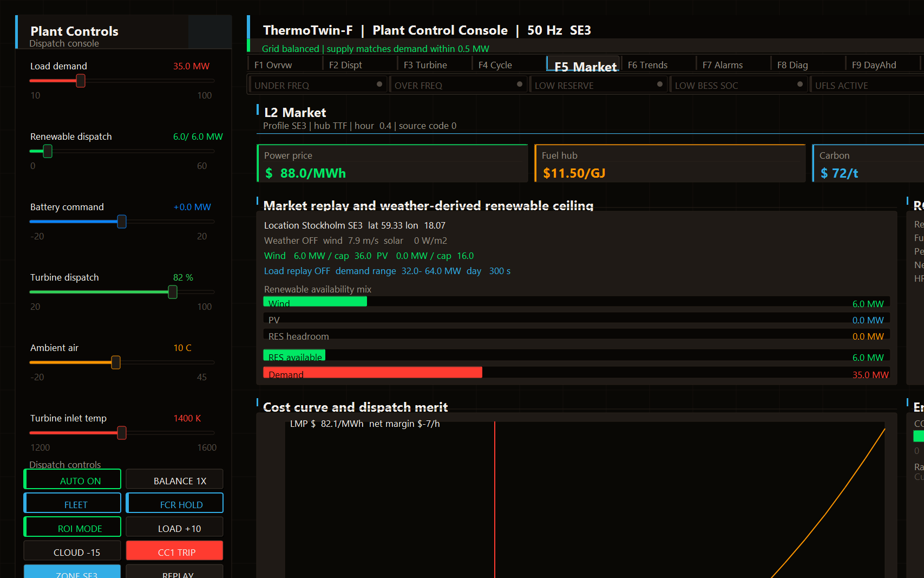Click the Power price card
This screenshot has height=578, width=924.
(x=392, y=164)
